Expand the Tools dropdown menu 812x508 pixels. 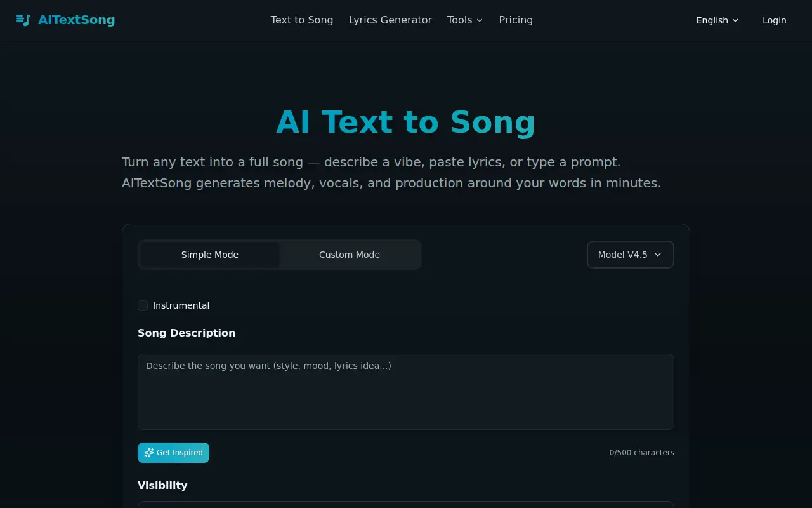(465, 20)
